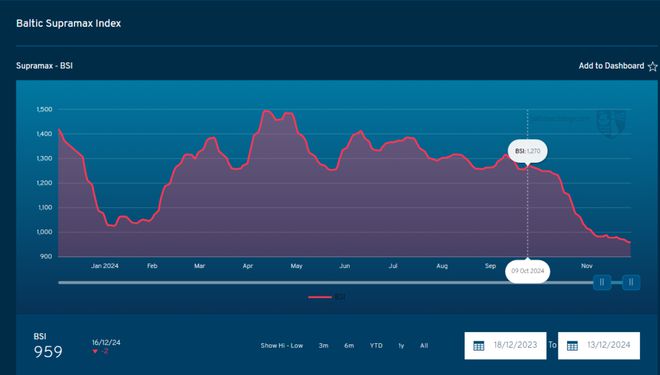This screenshot has width=660, height=375.
Task: Click the 1,300 y-axis label
Action: (x=44, y=159)
